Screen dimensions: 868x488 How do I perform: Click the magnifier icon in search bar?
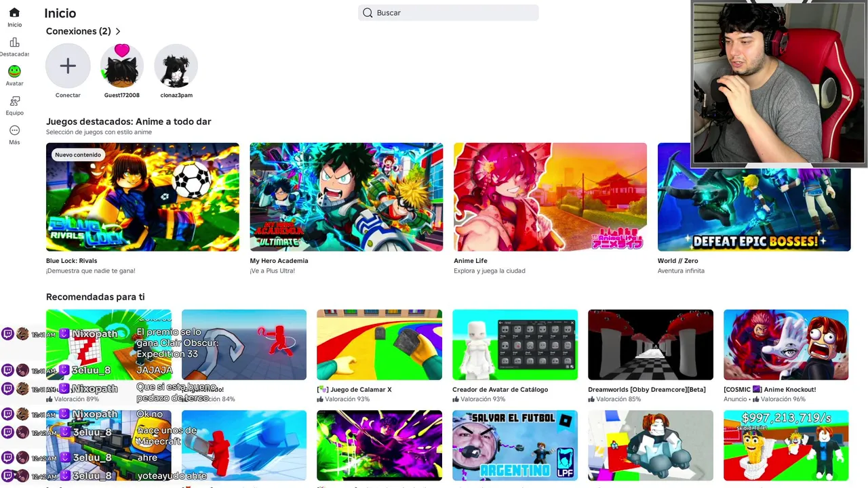368,13
